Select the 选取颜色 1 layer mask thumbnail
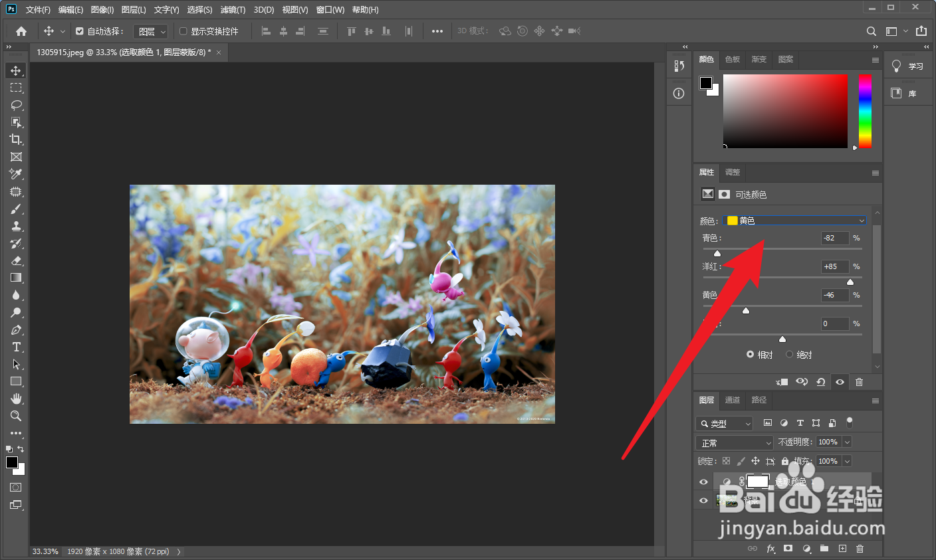 757,482
